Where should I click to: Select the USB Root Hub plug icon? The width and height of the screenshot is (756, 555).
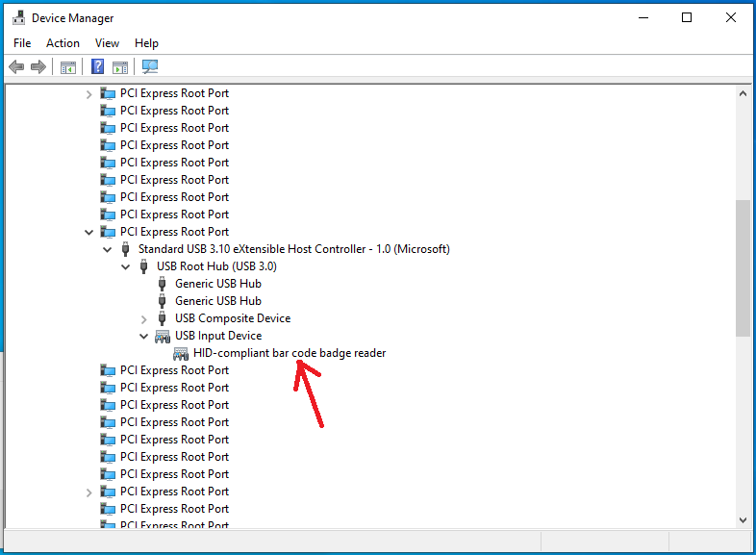[x=143, y=266]
